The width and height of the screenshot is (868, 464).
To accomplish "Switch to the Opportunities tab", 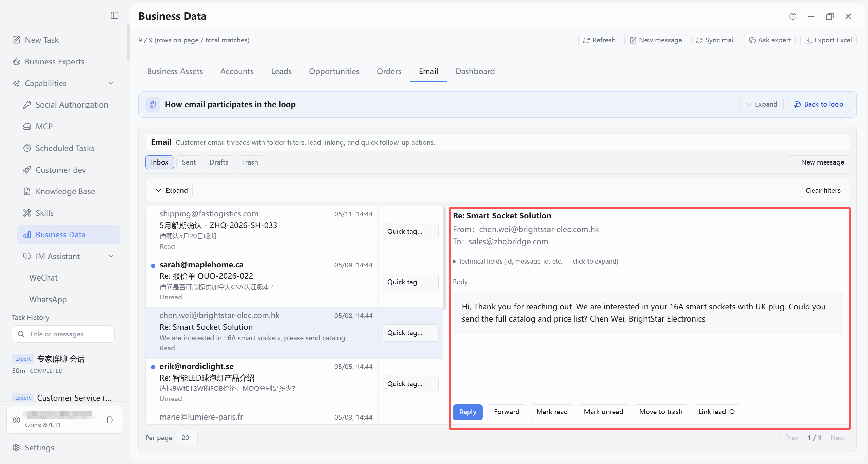I will pos(334,71).
